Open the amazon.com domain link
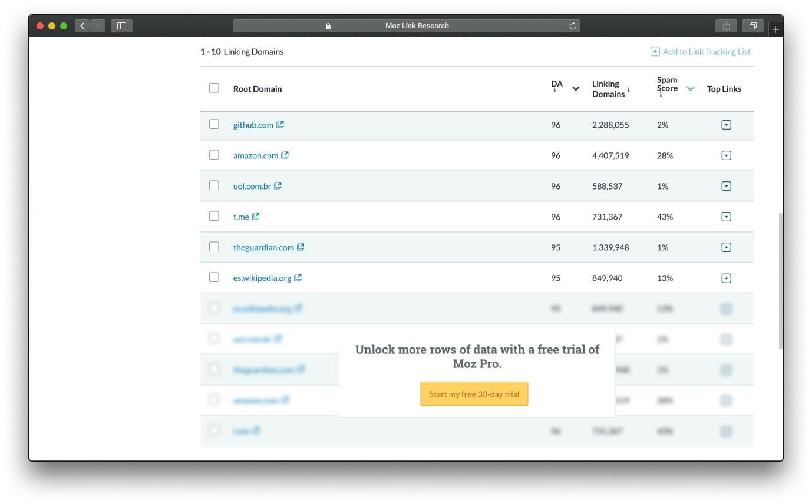The width and height of the screenshot is (812, 504). [x=256, y=155]
